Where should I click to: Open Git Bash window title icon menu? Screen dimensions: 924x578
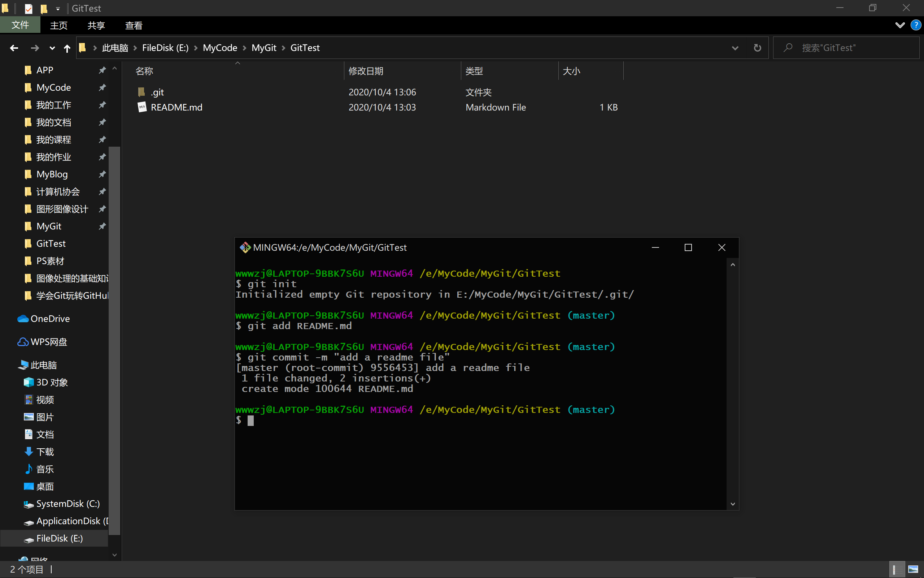click(245, 248)
